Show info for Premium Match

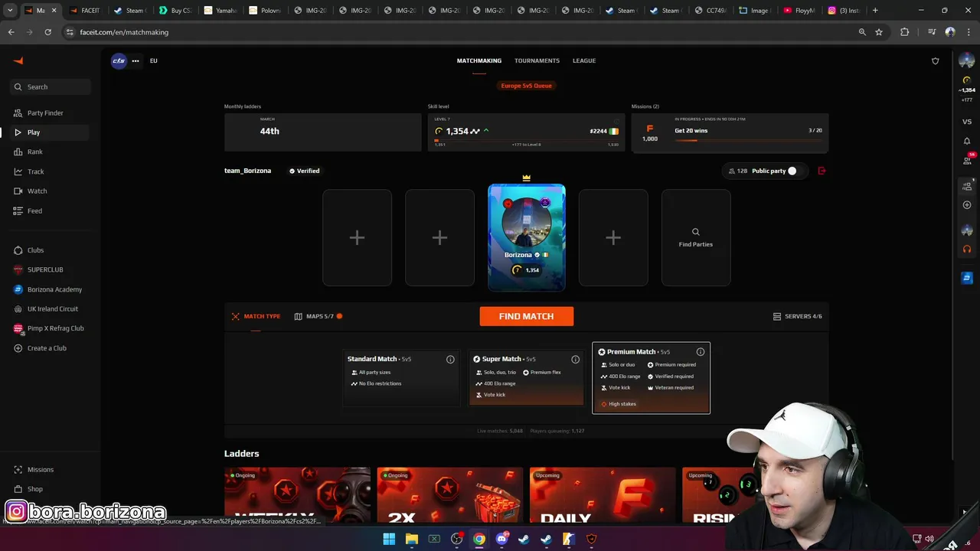[700, 352]
